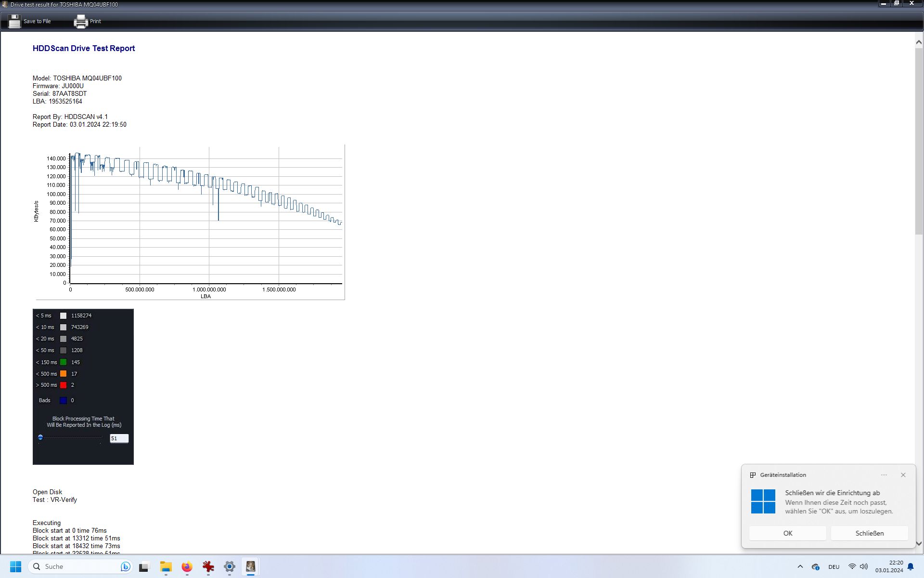Click the scroll down arrow of report
924x578 pixels.
(918, 543)
